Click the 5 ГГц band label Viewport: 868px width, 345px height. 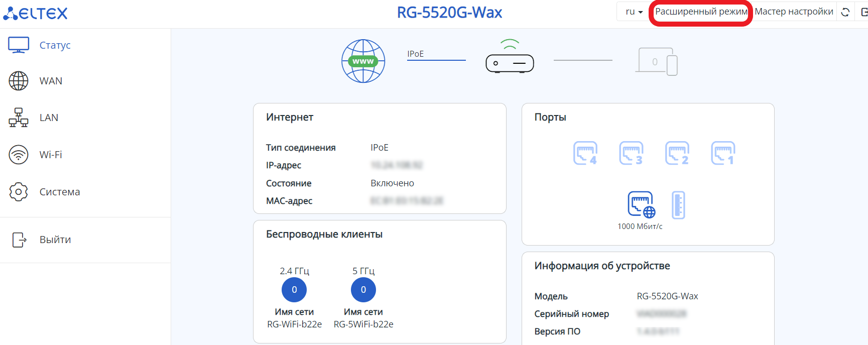point(363,271)
